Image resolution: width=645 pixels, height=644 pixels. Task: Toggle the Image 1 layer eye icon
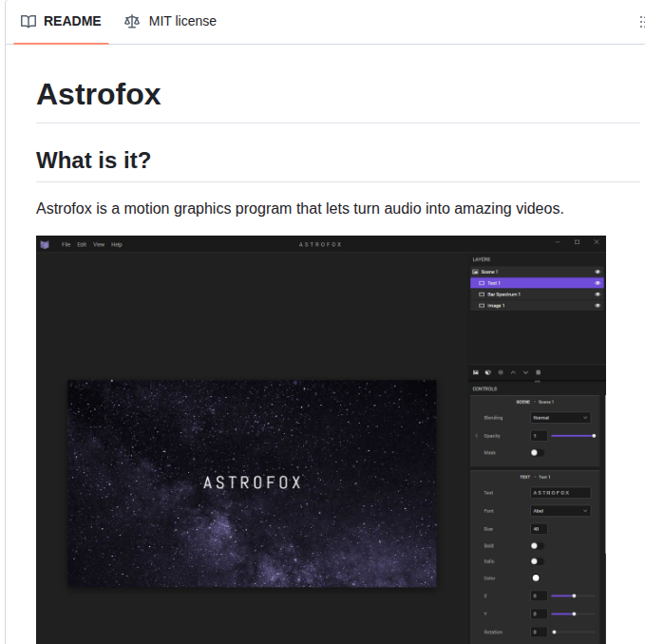598,306
